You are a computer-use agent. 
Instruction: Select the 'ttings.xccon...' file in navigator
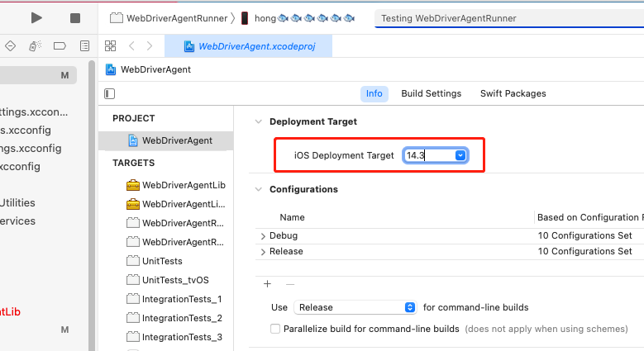34,112
